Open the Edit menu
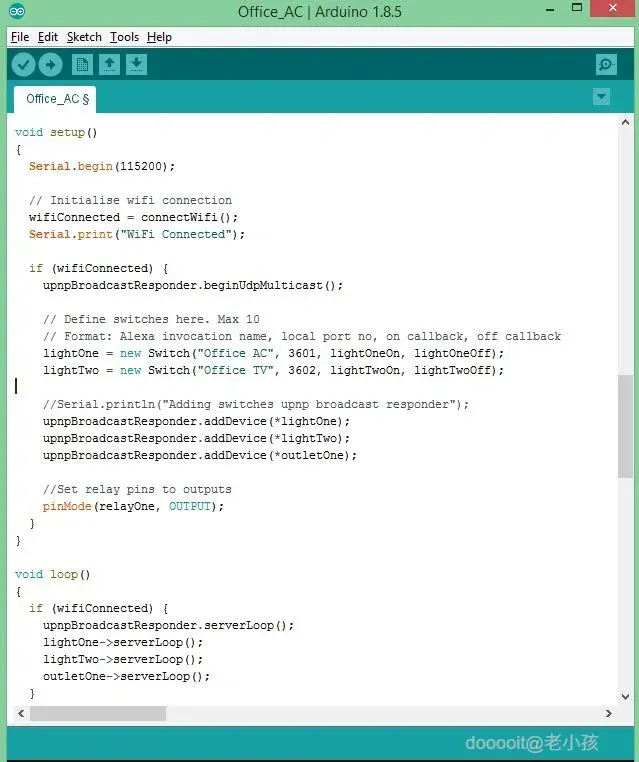639x762 pixels. pyautogui.click(x=48, y=37)
